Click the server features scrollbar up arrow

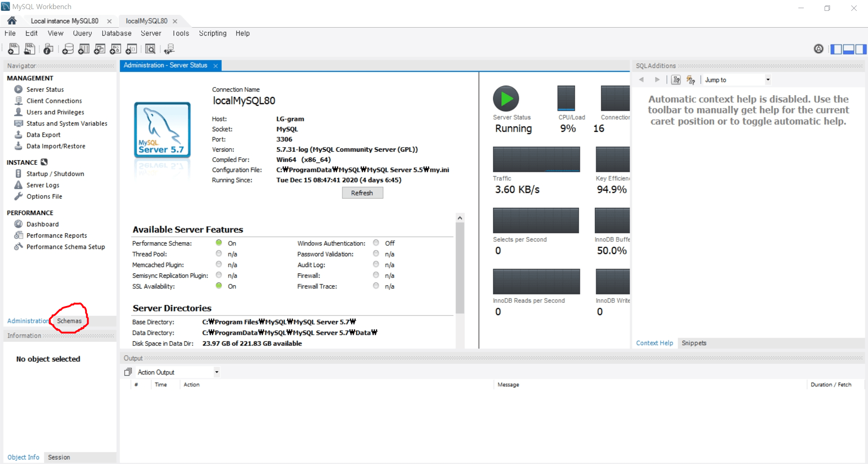tap(460, 218)
